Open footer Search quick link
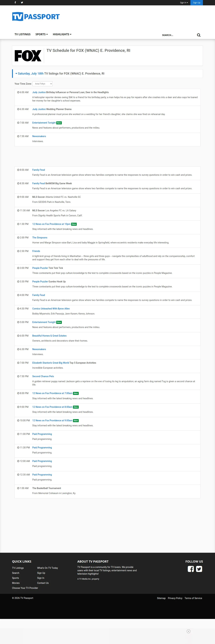Image resolution: width=215 pixels, height=644 pixels. [16, 573]
